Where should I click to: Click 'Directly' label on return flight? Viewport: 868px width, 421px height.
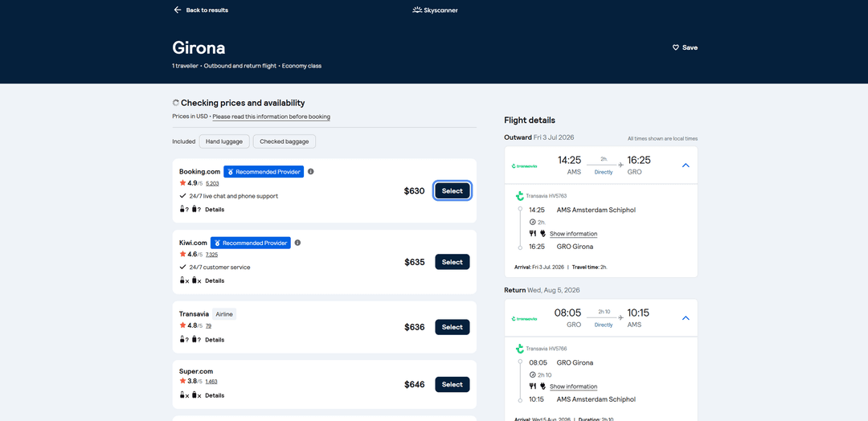[604, 325]
